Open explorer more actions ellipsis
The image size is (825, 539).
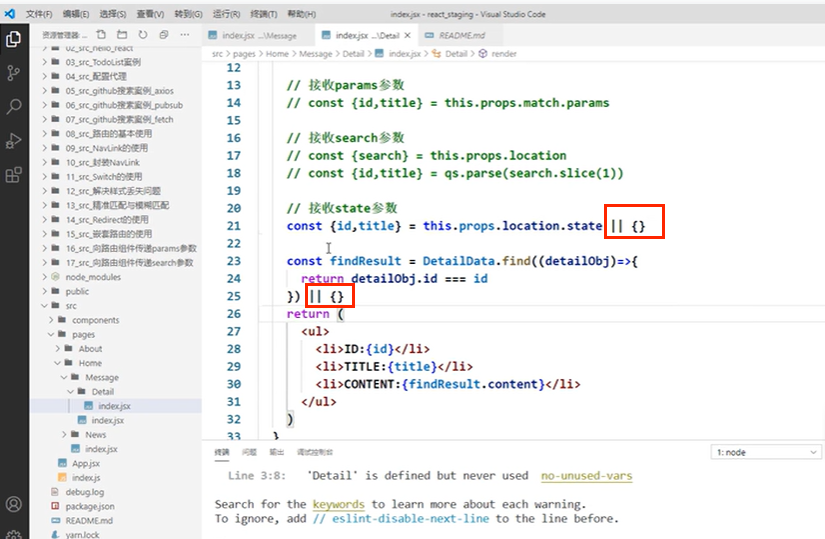point(185,35)
